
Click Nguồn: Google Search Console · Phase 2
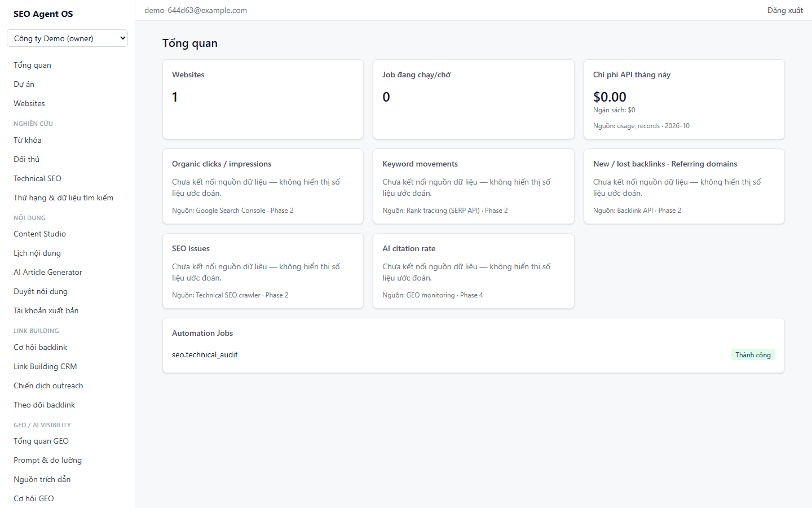[232, 211]
